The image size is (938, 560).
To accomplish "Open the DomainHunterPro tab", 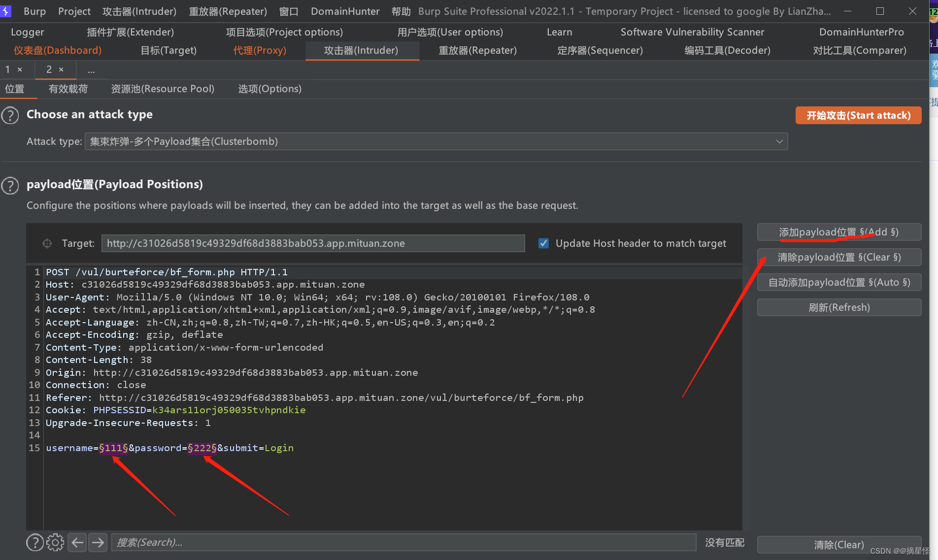I will [862, 32].
